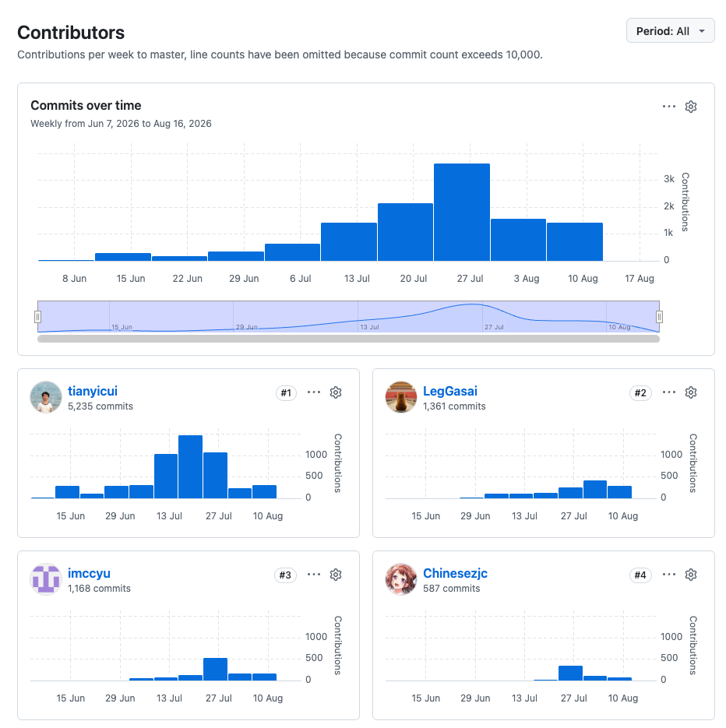This screenshot has width=726, height=728.
Task: Click tianyicui avatar image
Action: click(x=45, y=397)
